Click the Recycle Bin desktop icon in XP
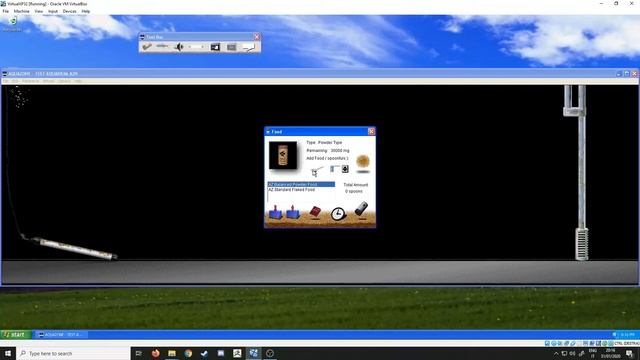This screenshot has width=640, height=360. coord(13,24)
